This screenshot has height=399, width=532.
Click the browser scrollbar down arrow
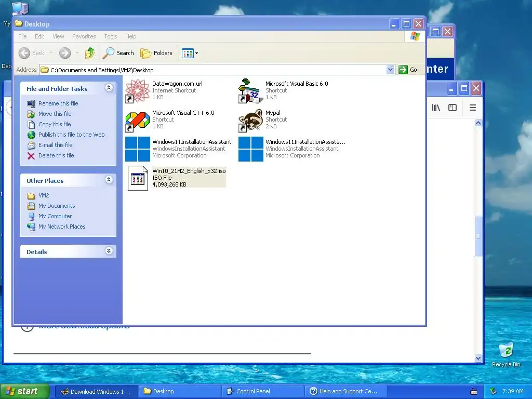[x=478, y=358]
